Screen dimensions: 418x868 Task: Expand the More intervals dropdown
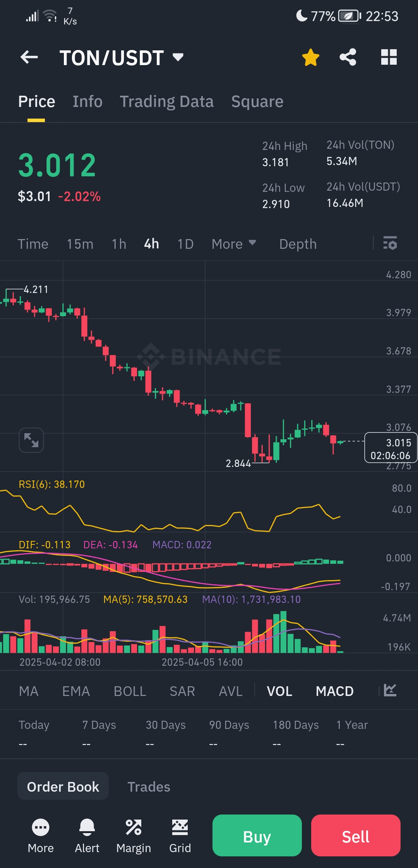pyautogui.click(x=234, y=244)
